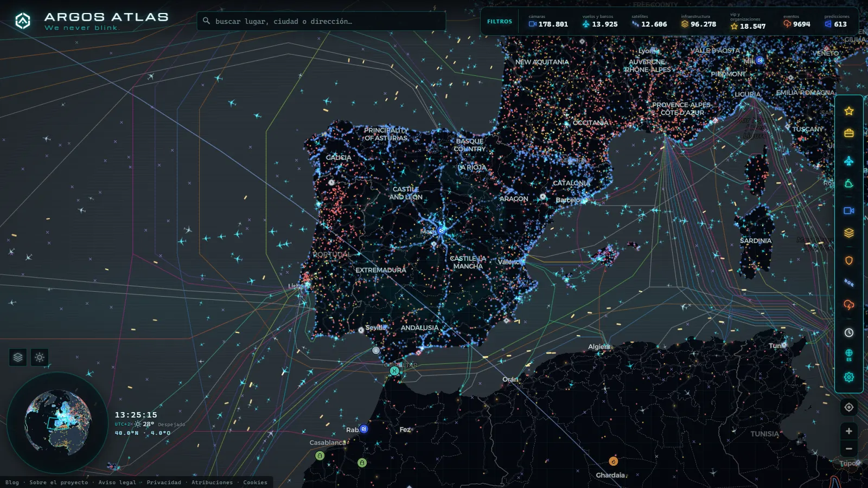Viewport: 868px width, 488px height.
Task: Toggle the infraestructura 96.278 filter
Action: click(x=699, y=21)
